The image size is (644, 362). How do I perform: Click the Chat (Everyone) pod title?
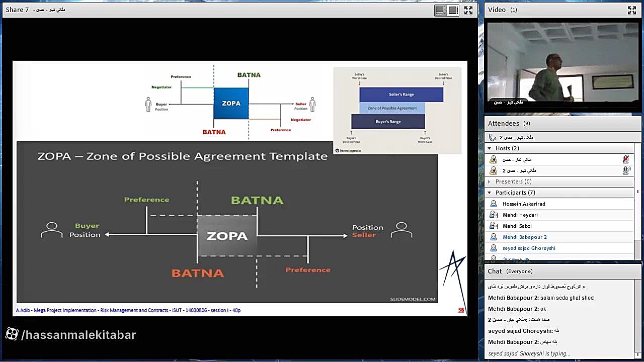coord(510,271)
